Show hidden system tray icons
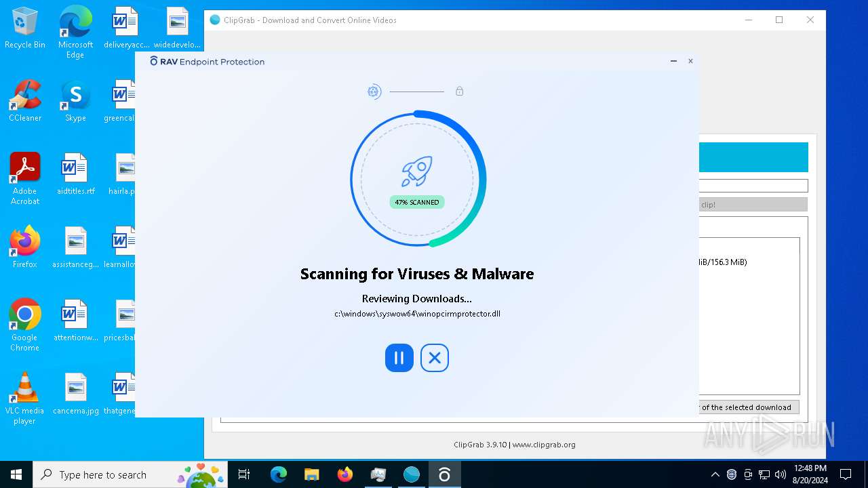The width and height of the screenshot is (868, 488). [715, 474]
